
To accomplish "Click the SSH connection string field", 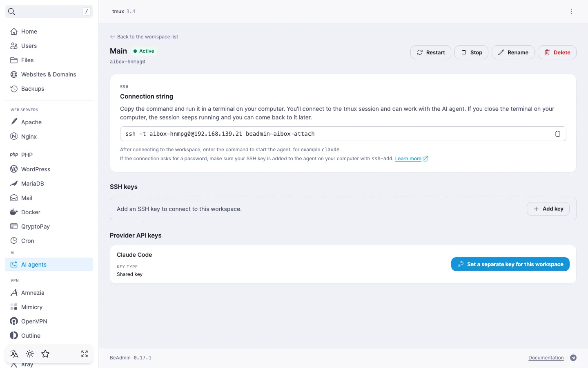I will (343, 134).
